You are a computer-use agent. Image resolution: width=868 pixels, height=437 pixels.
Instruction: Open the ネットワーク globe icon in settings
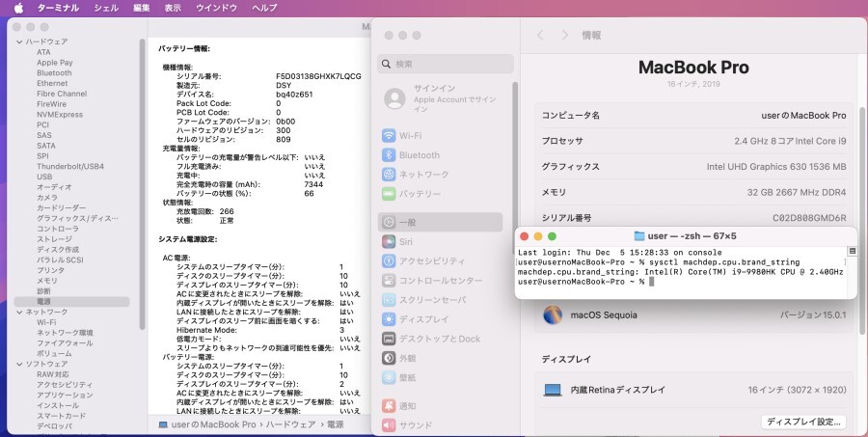pos(389,175)
